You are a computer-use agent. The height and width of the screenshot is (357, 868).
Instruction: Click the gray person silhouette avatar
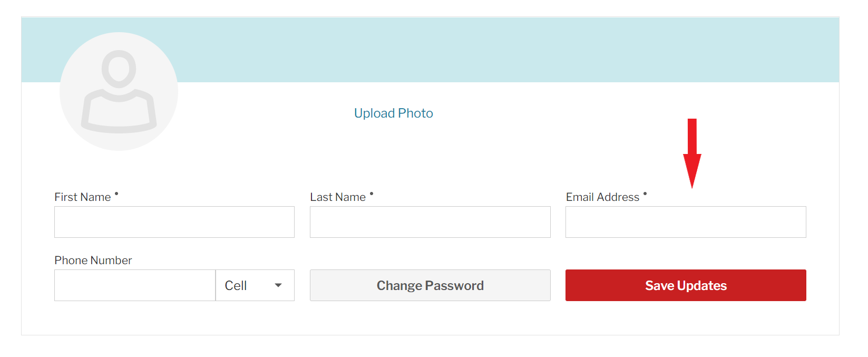coord(119,91)
